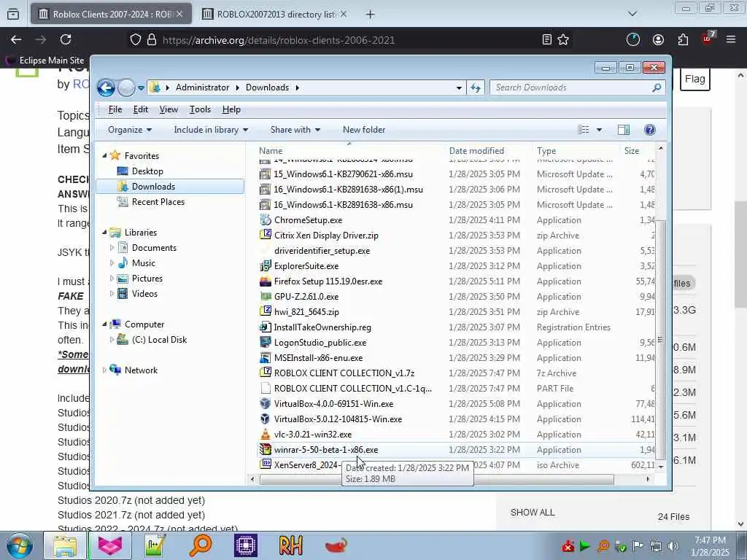Open the RH Resource Hacker taskbar icon
Image resolution: width=747 pixels, height=560 pixels.
(x=290, y=545)
